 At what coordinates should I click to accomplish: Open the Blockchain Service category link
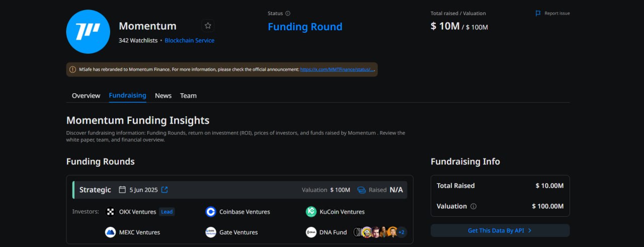coord(190,40)
